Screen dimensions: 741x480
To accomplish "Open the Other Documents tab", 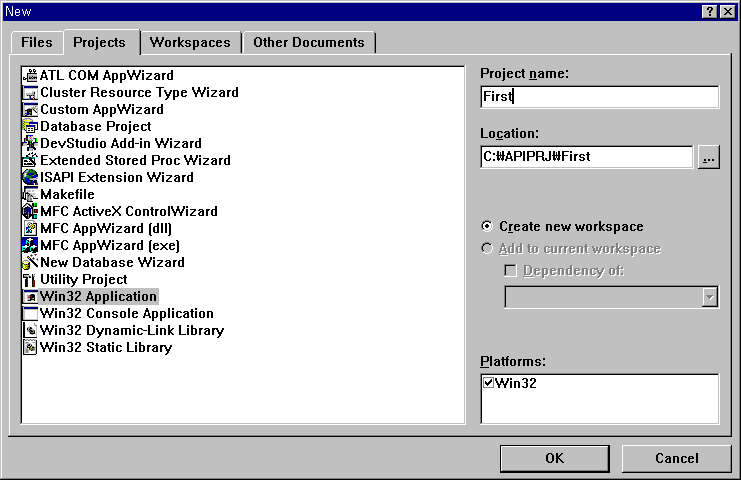I will coord(309,43).
